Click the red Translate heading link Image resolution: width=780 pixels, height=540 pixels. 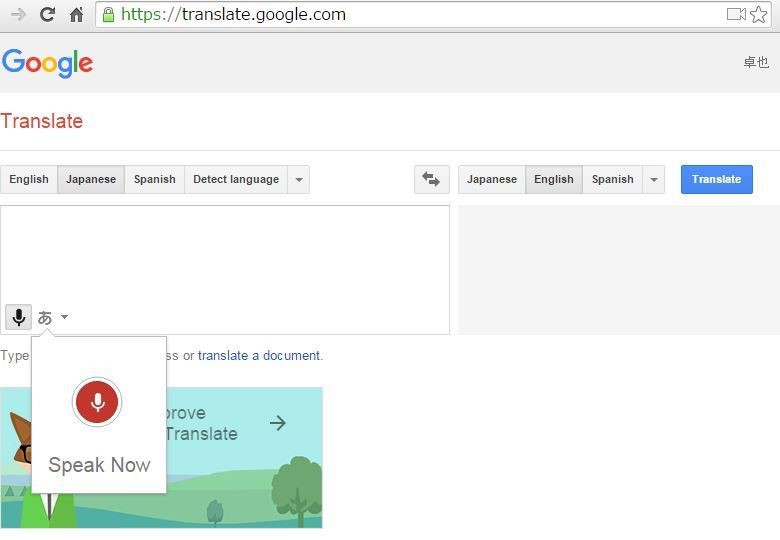pos(42,121)
